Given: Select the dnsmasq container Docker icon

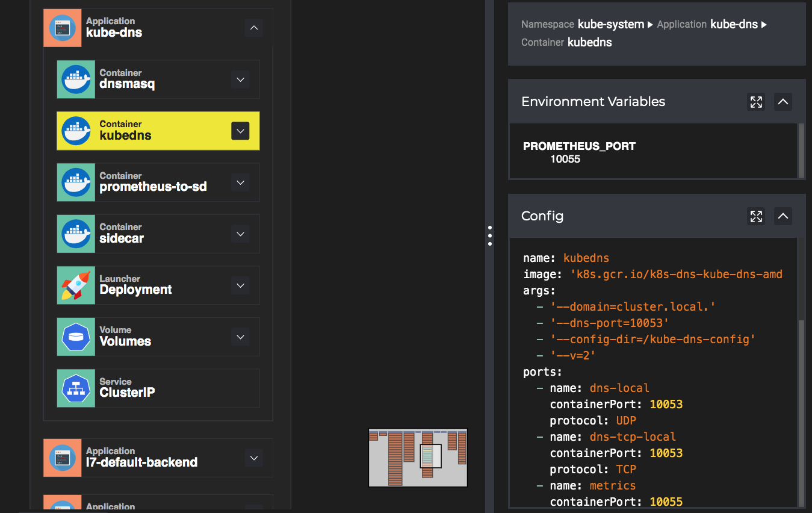Looking at the screenshot, I should [76, 79].
